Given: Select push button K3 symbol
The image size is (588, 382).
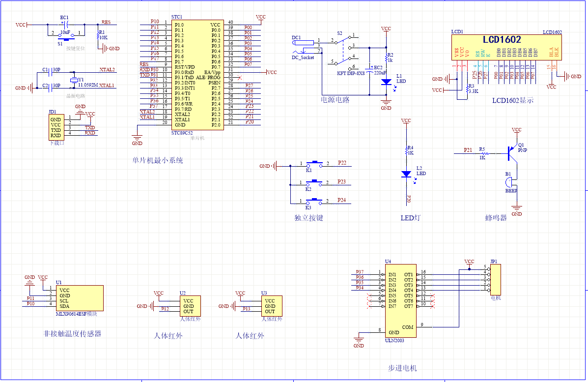Looking at the screenshot, I should tap(314, 201).
